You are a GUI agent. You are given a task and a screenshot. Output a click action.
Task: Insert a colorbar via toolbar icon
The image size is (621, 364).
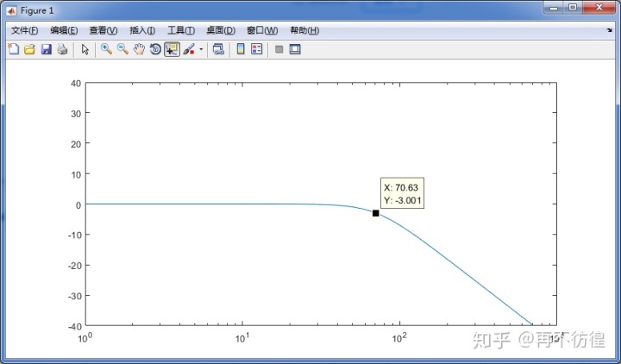pos(241,49)
